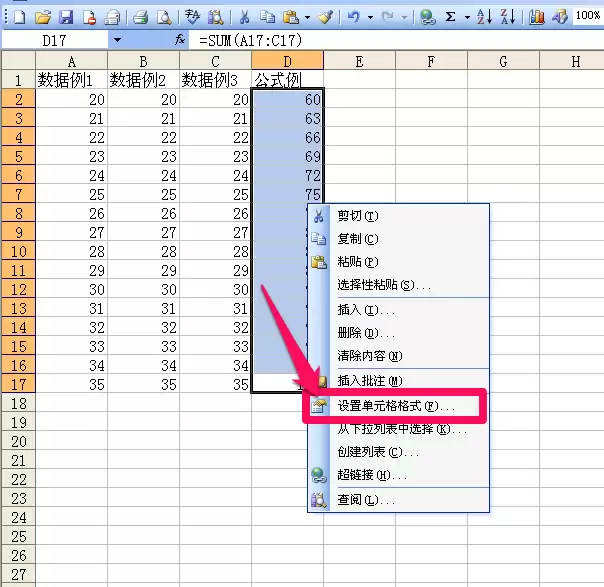This screenshot has width=604, height=587.
Task: Click the AutoSum sigma icon
Action: (451, 16)
